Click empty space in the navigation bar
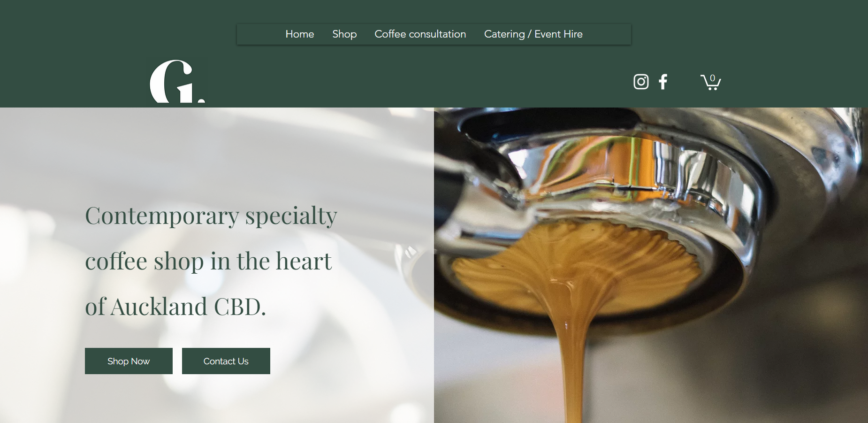The height and width of the screenshot is (423, 868). coord(608,34)
